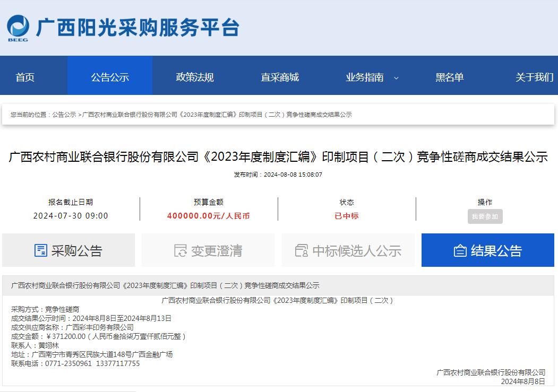Viewport: 558px width, 392px height.
Task: Switch to the 结果公告 tab
Action: tap(488, 250)
